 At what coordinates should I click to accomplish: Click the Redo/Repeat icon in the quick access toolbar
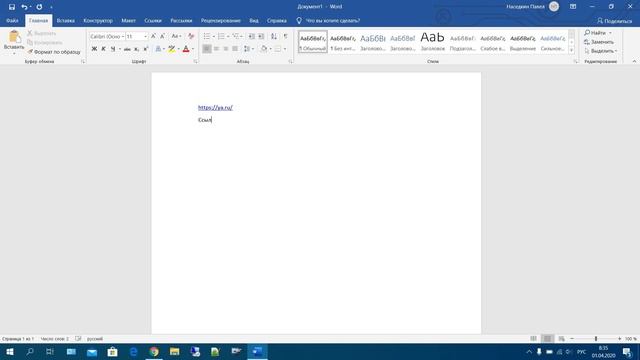pos(39,7)
